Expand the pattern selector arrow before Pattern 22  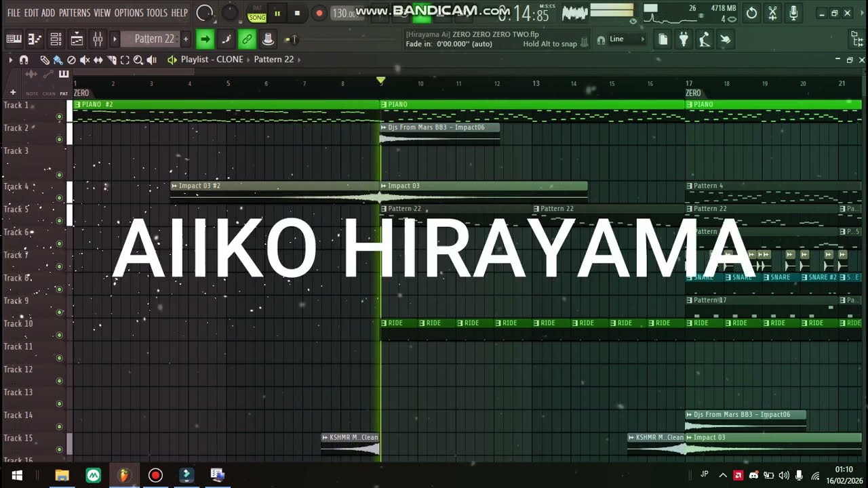tap(115, 39)
